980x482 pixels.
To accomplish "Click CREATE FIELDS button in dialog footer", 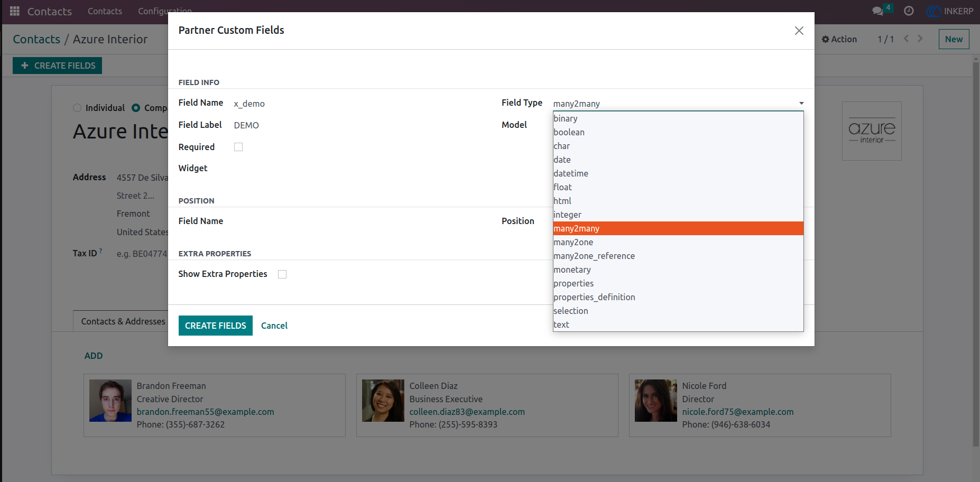I will point(216,326).
